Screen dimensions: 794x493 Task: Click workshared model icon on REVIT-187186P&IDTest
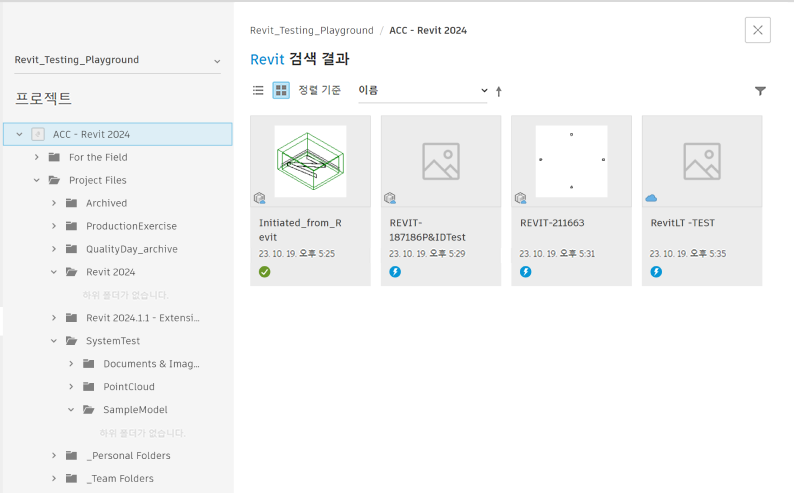pyautogui.click(x=390, y=198)
